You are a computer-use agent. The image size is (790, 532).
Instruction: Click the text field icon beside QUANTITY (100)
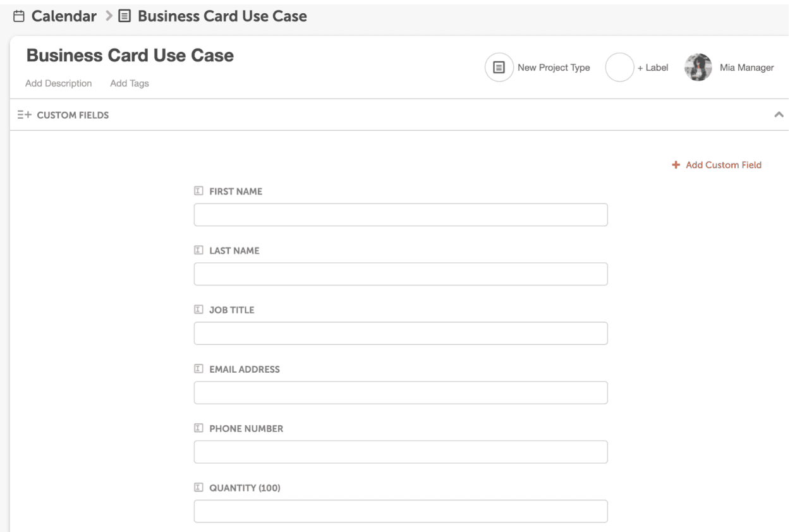click(198, 488)
